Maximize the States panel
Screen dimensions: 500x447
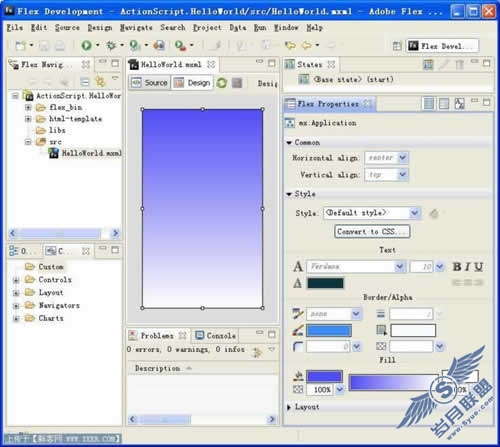click(487, 63)
